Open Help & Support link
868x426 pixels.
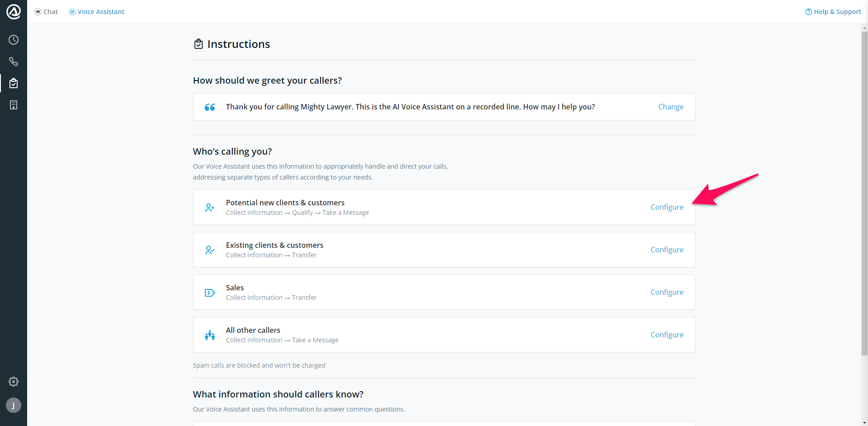click(x=833, y=12)
